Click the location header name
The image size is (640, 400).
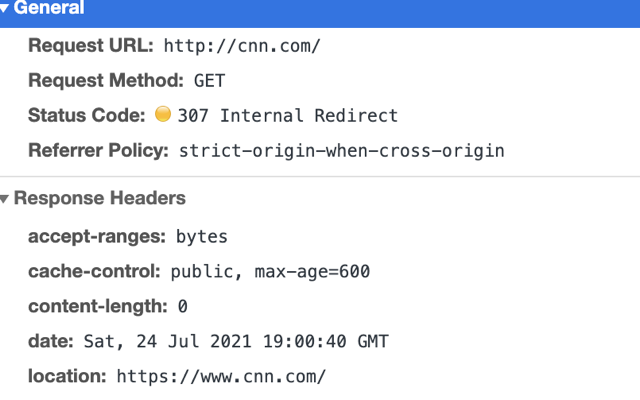[67, 377]
